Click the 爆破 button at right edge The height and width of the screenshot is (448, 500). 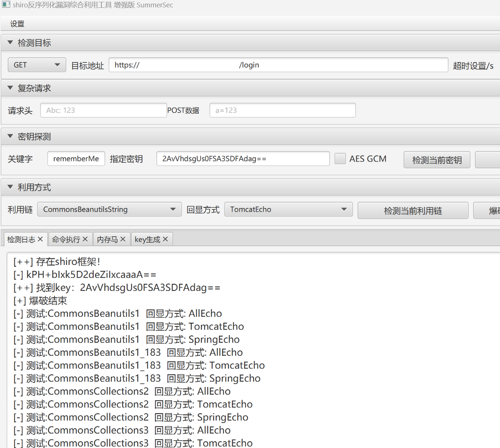[487, 211]
